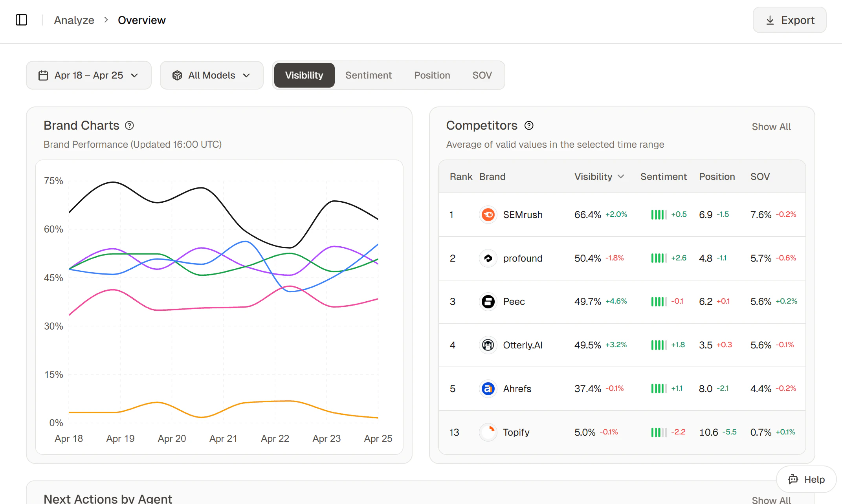Click the Brand column header

[492, 177]
